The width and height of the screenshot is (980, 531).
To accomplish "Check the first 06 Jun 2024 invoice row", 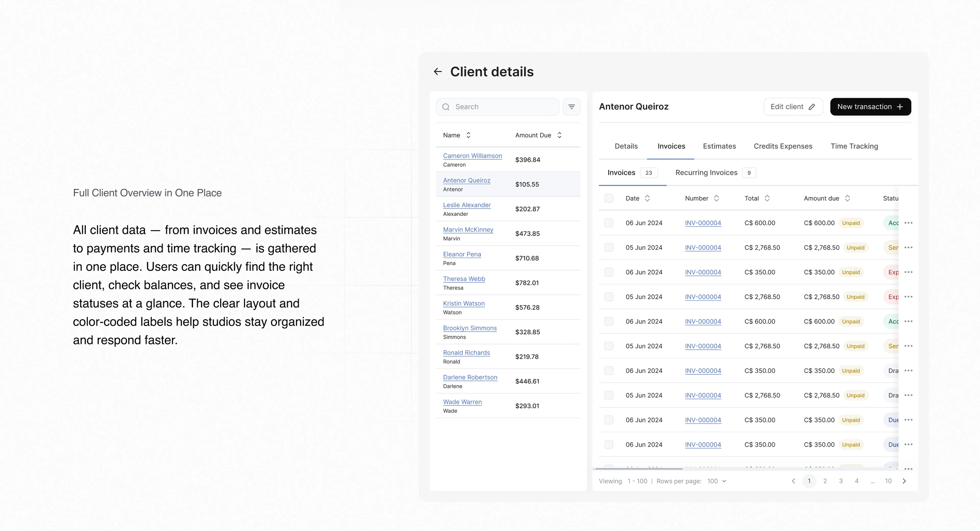I will pyautogui.click(x=609, y=223).
